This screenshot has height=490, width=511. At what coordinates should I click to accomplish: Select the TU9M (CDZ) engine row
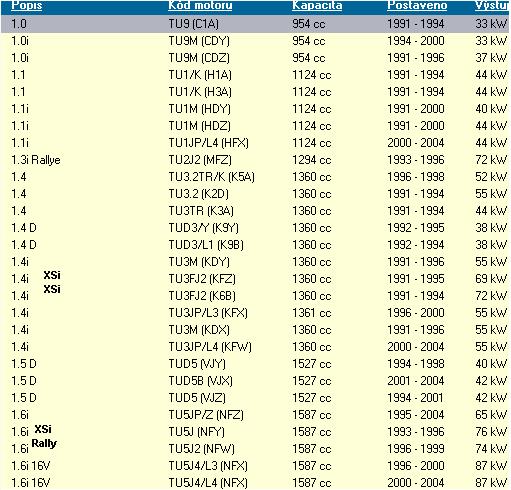pos(255,58)
